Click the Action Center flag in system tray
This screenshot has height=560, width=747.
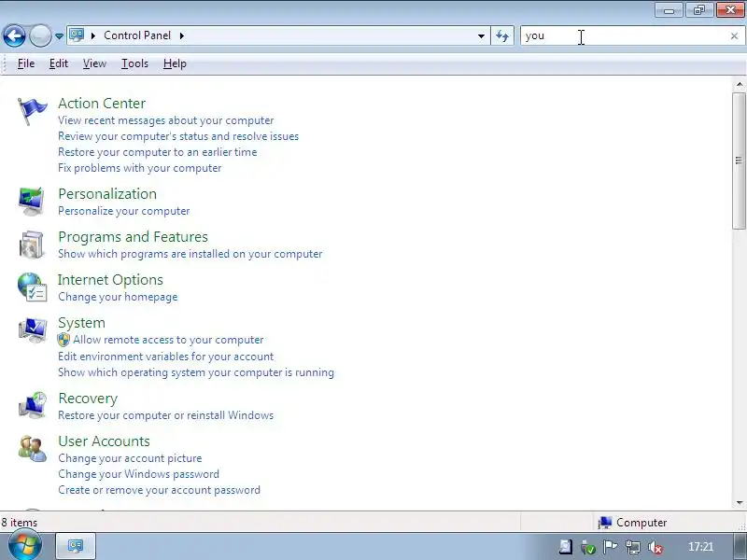(611, 547)
